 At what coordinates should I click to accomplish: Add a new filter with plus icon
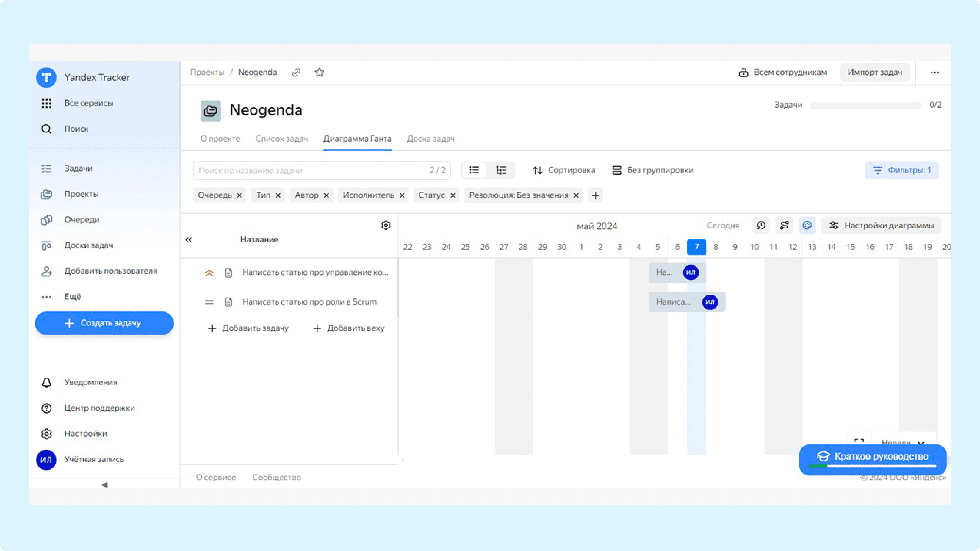(595, 195)
